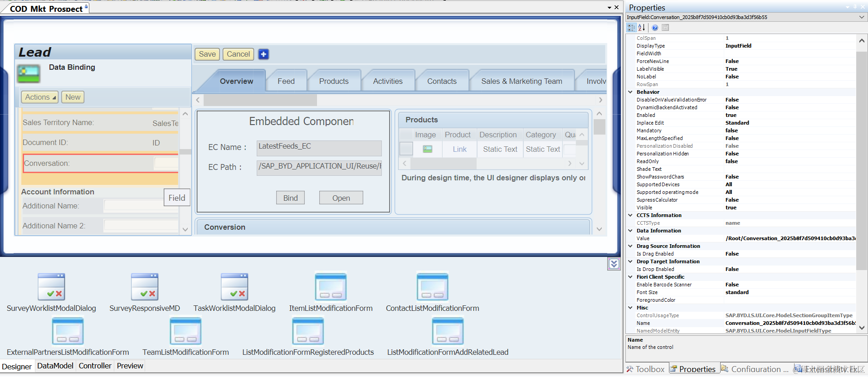Switch to the Controller view tab

(x=95, y=366)
